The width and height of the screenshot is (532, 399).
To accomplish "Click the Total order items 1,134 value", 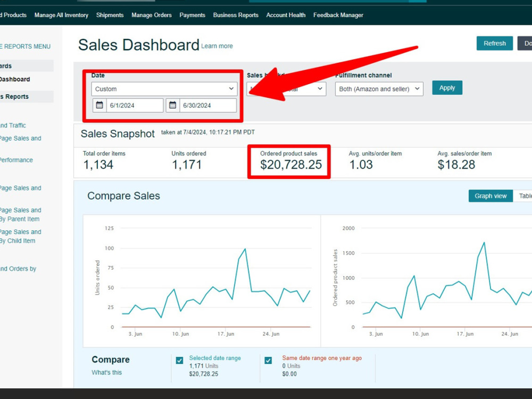I will tap(98, 164).
